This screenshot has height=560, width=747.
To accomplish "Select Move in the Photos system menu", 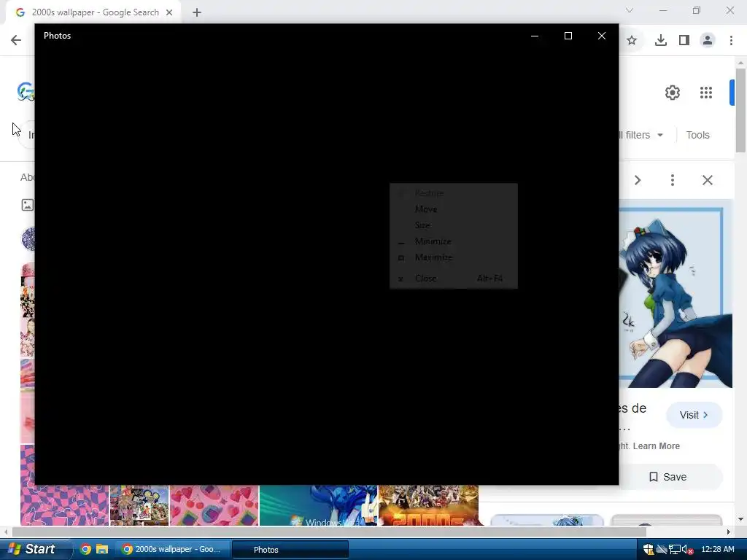I will pos(454,209).
